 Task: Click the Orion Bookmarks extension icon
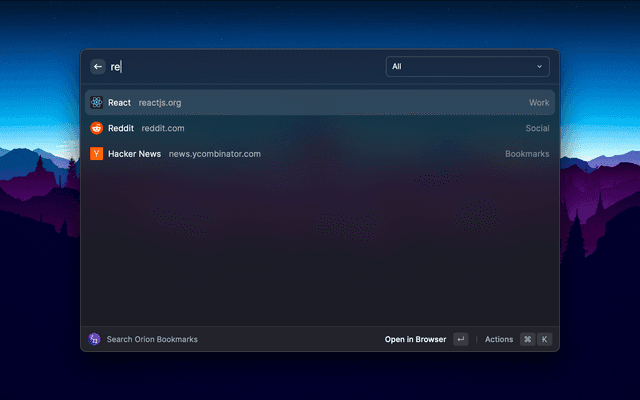pyautogui.click(x=95, y=339)
